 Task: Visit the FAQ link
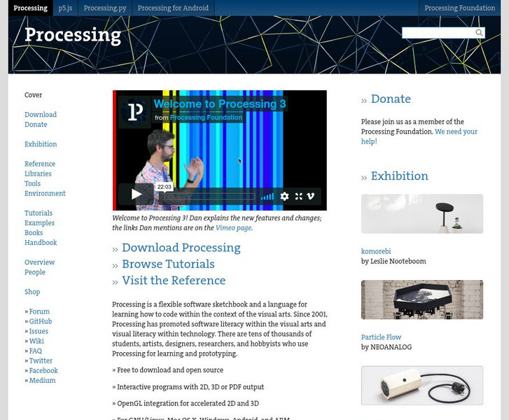click(36, 351)
